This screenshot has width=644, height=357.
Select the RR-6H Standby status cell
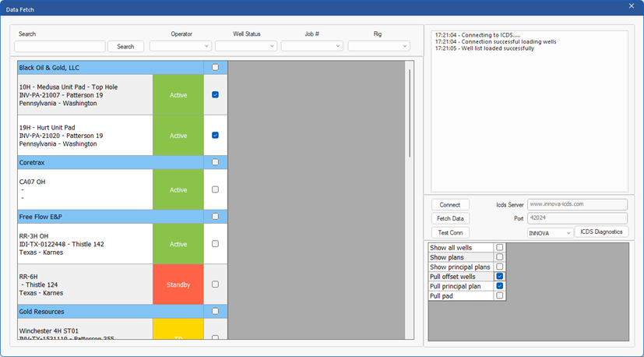pos(178,285)
